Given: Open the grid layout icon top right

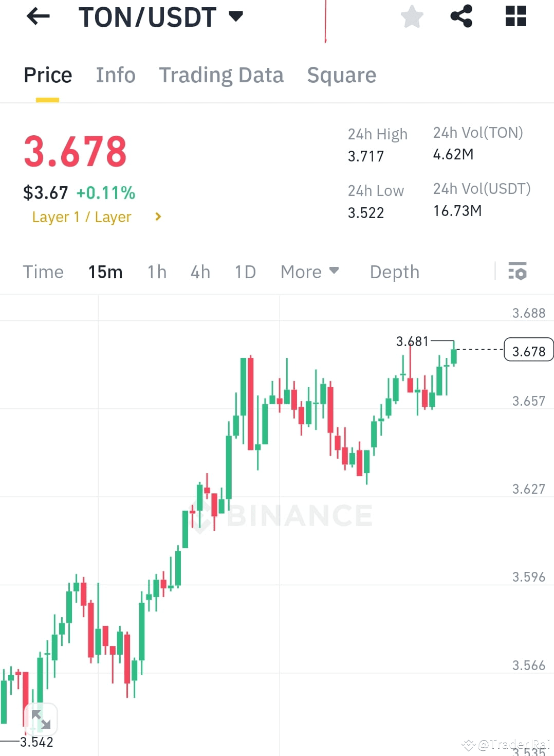Looking at the screenshot, I should click(x=515, y=16).
